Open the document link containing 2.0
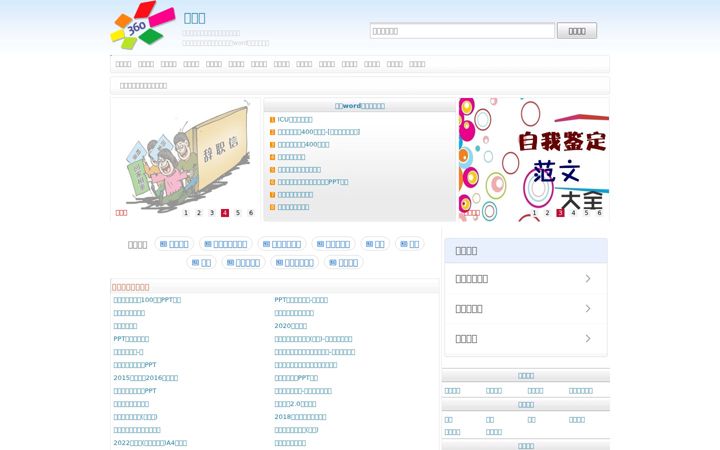The height and width of the screenshot is (450, 720). coord(295,404)
